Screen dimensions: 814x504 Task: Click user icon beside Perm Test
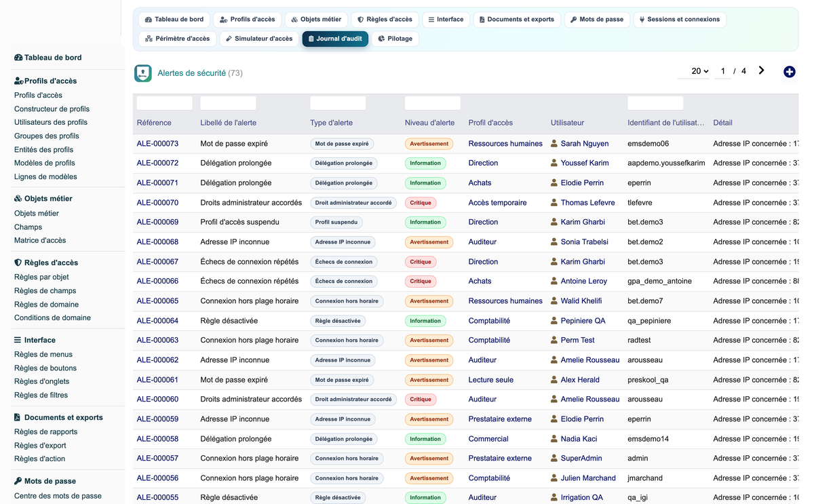click(x=554, y=341)
